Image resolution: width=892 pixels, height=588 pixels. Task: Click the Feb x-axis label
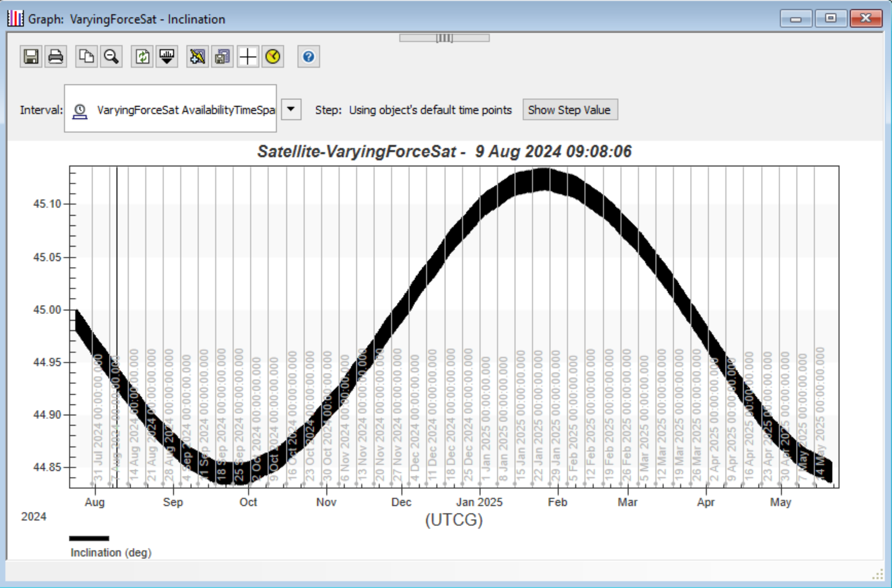pyautogui.click(x=557, y=502)
